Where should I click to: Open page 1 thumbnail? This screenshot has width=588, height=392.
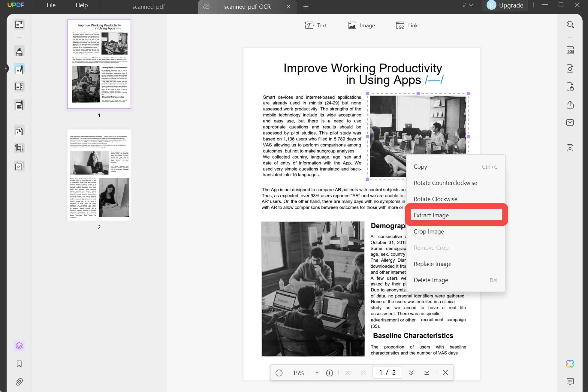[x=99, y=64]
